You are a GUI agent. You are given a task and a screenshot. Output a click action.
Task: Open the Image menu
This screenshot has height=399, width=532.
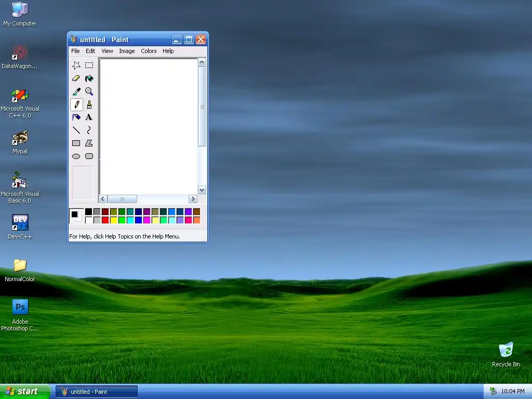pos(127,51)
